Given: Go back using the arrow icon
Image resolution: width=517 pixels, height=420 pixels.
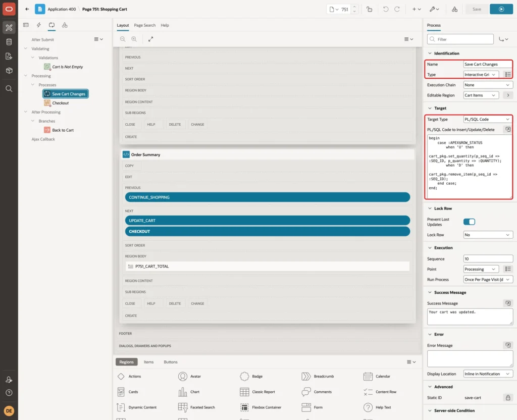Looking at the screenshot, I should pyautogui.click(x=27, y=9).
